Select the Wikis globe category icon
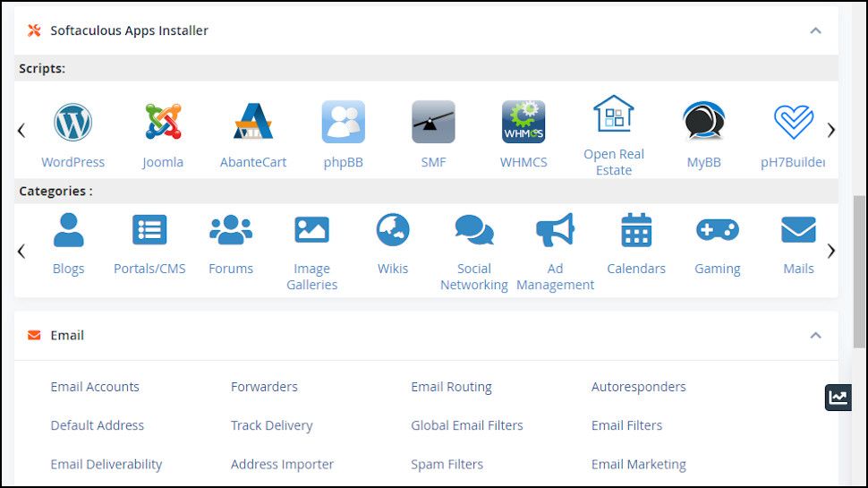 tap(393, 230)
